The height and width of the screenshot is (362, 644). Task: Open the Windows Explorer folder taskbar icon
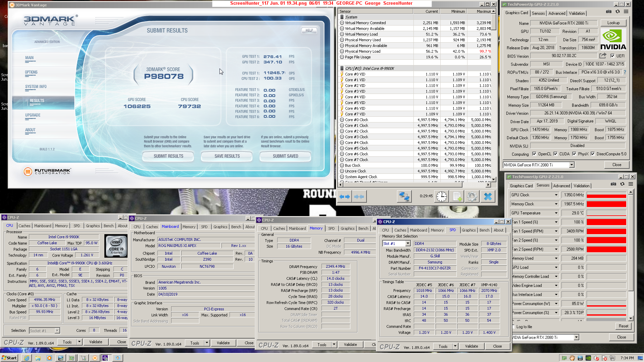38,358
